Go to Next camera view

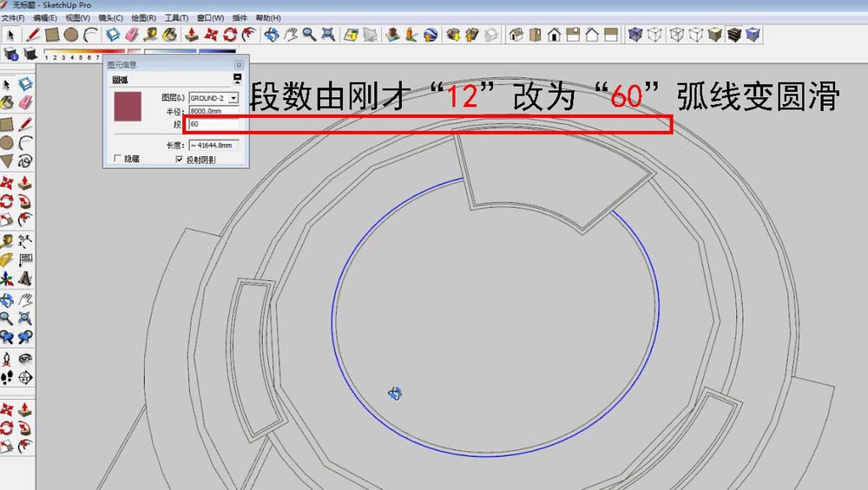coord(25,336)
